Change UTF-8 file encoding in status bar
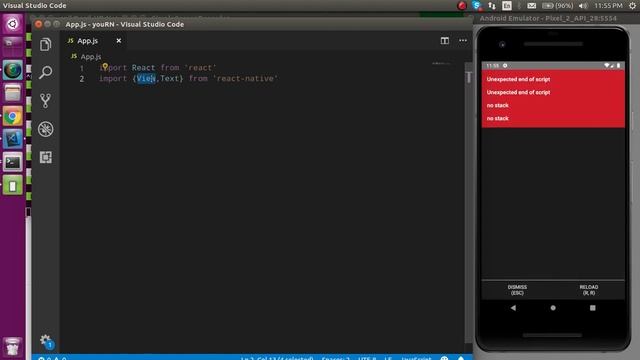640x360 pixels. (x=367, y=358)
